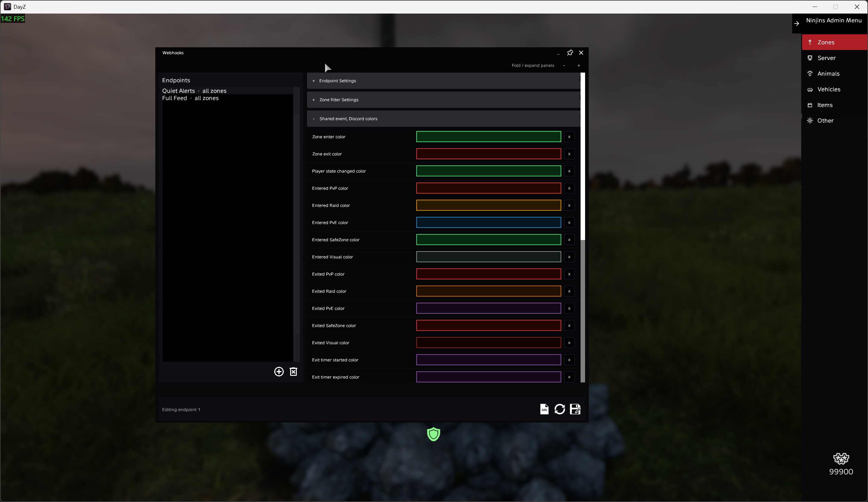
Task: Open the Server menu item
Action: tap(835, 58)
